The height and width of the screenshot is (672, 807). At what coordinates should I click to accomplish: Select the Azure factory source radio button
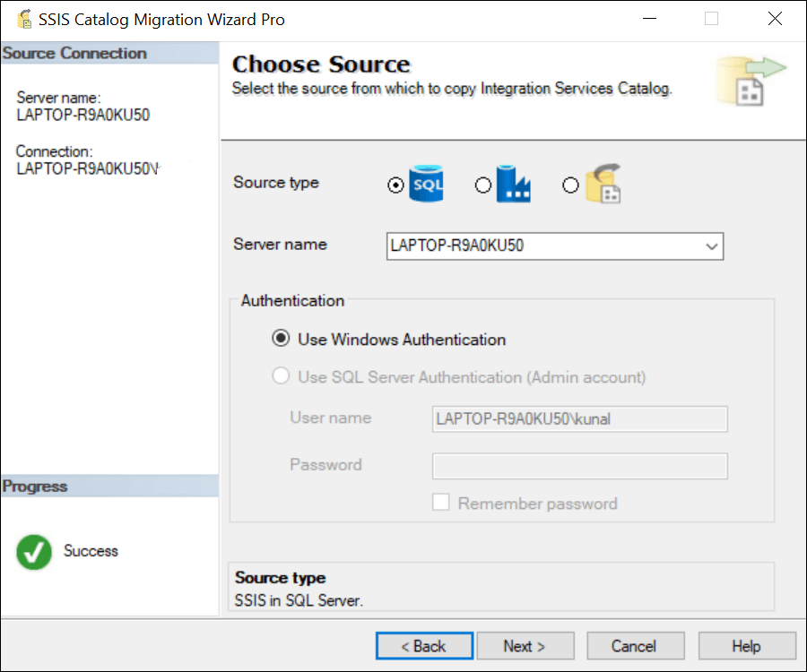point(483,185)
